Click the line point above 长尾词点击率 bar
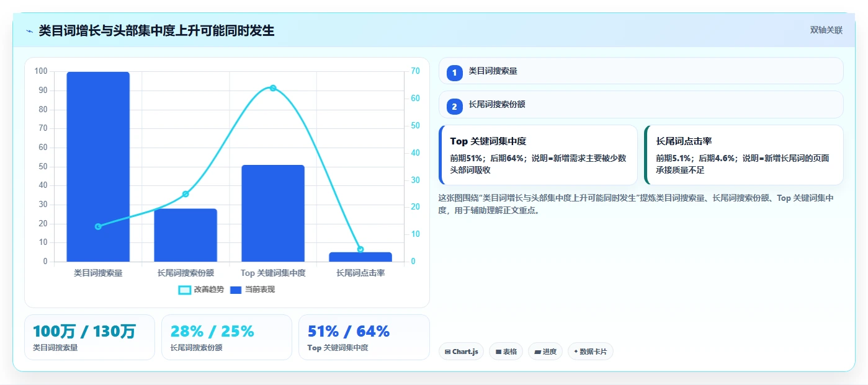The width and height of the screenshot is (868, 385). pyautogui.click(x=360, y=249)
